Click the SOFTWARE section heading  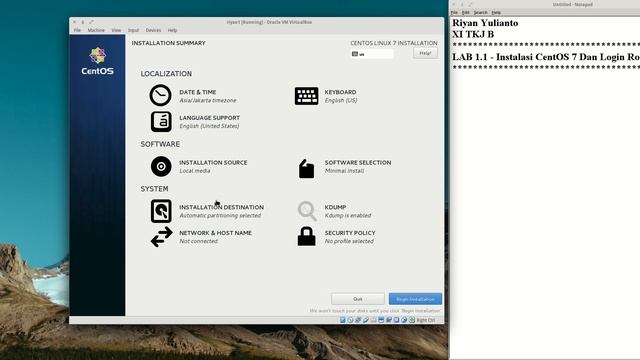[160, 144]
